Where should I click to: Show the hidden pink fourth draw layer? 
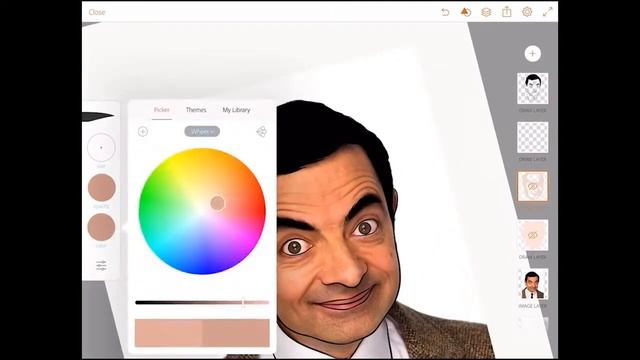[533, 236]
